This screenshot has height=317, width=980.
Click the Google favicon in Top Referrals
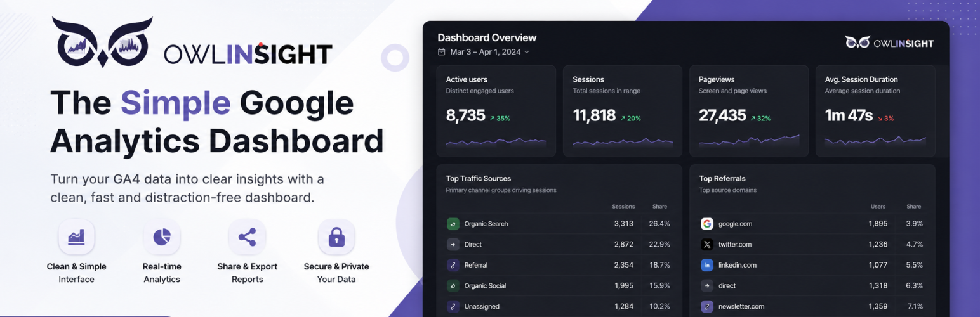(x=707, y=224)
